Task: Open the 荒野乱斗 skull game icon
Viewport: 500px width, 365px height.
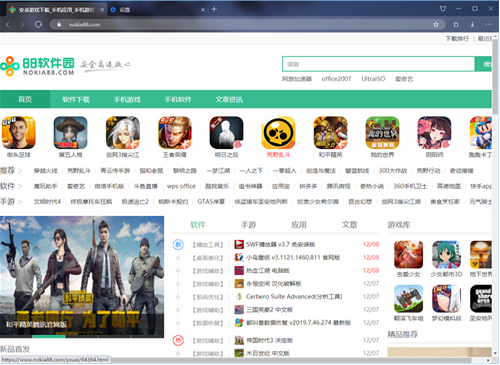Action: click(x=278, y=132)
